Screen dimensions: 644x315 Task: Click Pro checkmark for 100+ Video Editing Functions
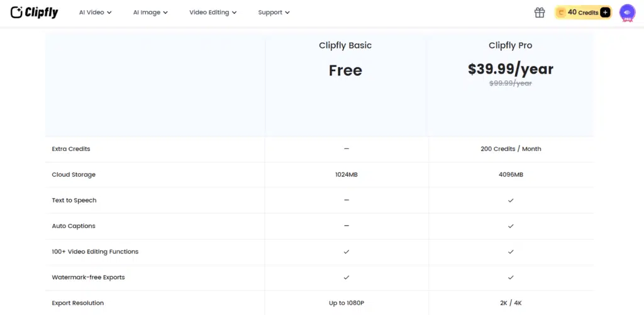[x=511, y=251]
